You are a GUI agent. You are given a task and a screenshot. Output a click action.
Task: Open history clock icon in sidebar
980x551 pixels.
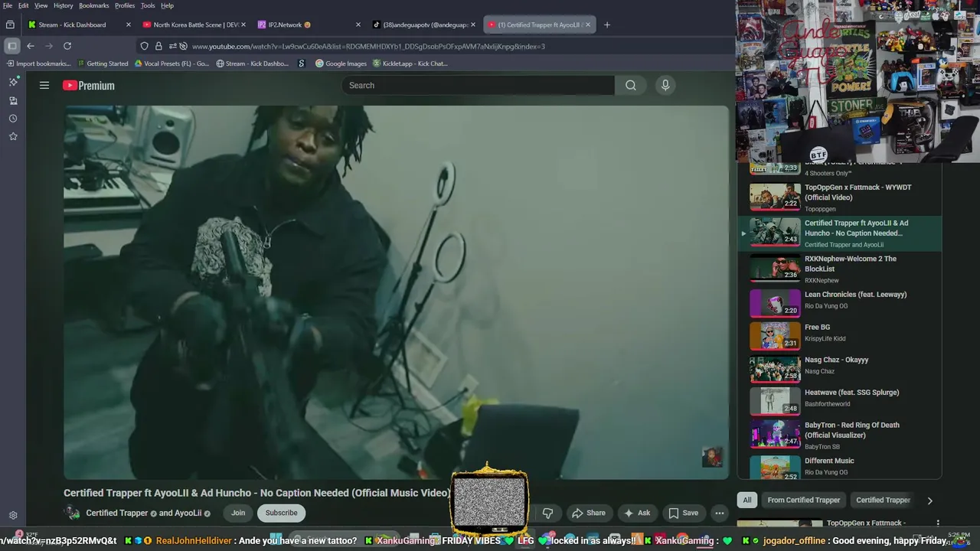[13, 119]
